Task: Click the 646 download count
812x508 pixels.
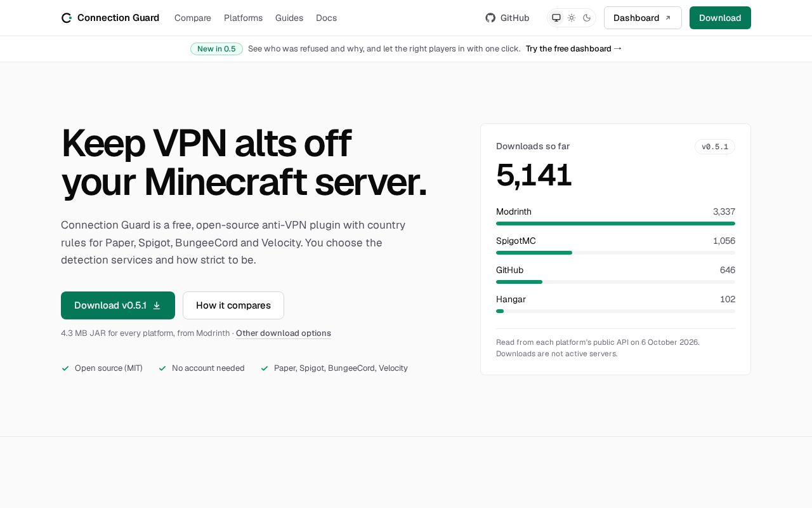Action: tap(728, 270)
